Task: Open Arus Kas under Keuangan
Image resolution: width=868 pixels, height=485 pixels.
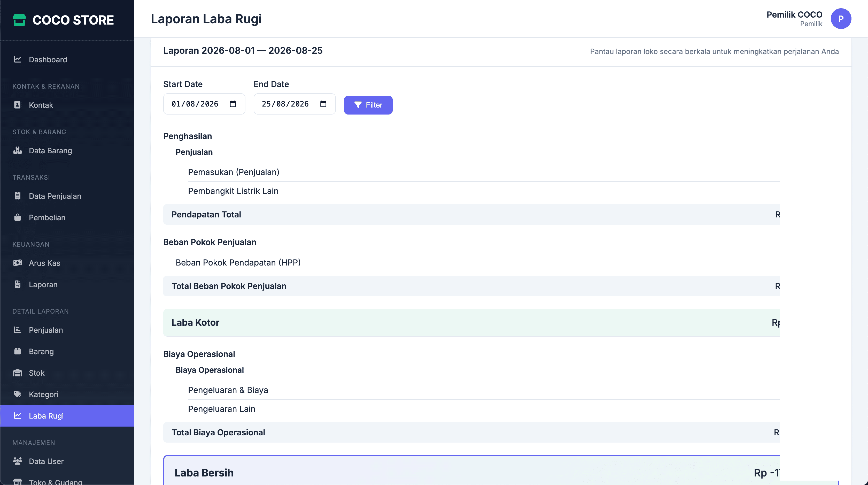Action: [x=67, y=263]
